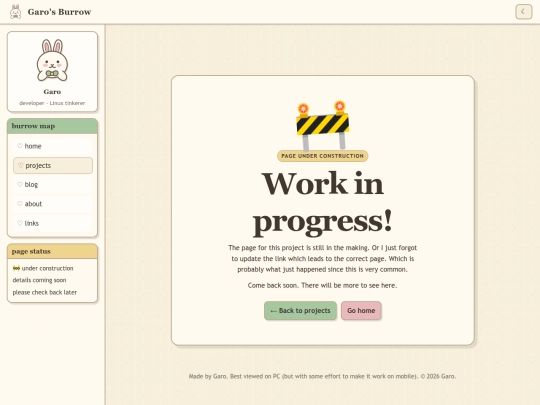
Task: Click the heart icon next to links
Action: (20, 223)
